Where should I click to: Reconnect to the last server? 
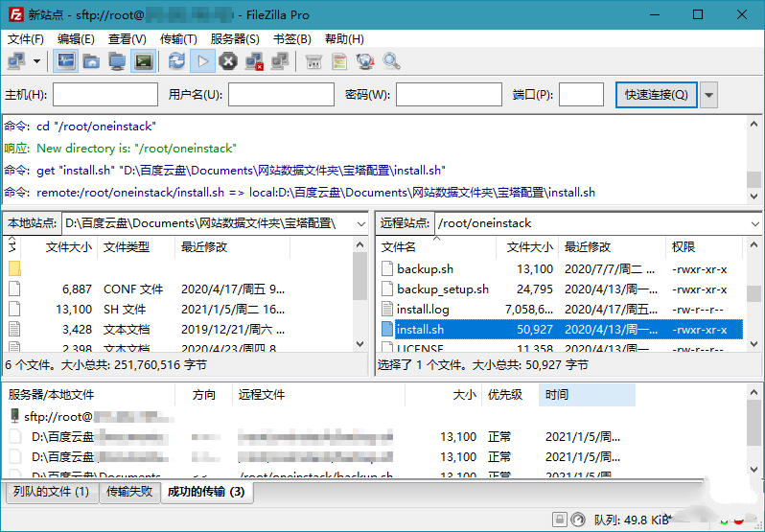(280, 61)
